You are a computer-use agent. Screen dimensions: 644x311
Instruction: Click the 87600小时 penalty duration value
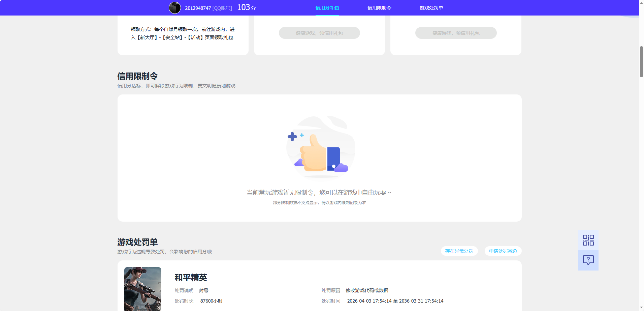212,301
